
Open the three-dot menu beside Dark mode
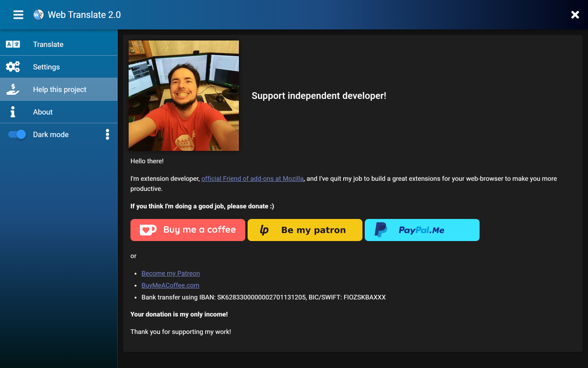[107, 134]
